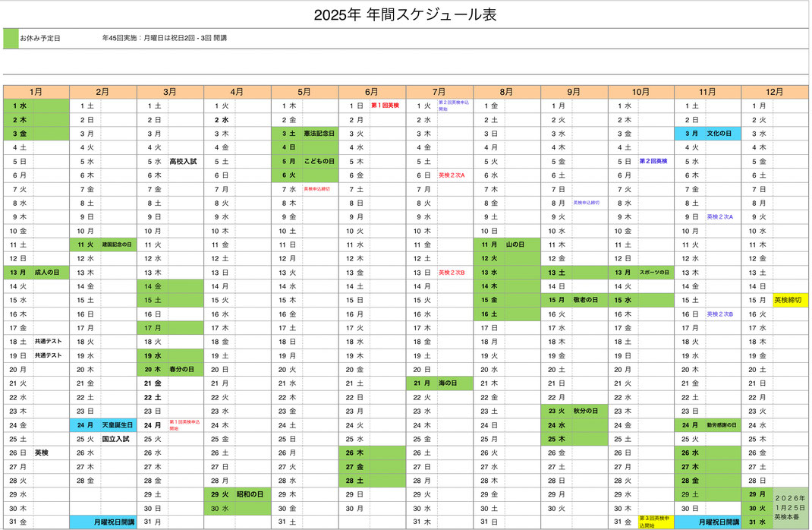Click "英検2次A" note on November 9
Viewport: 812px width, 530px height.
pos(720,216)
